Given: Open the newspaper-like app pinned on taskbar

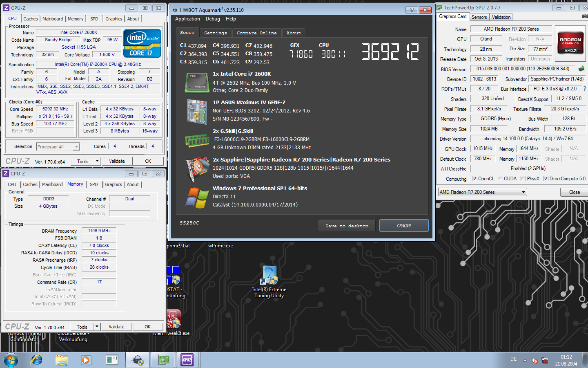Looking at the screenshot, I should (x=111, y=360).
